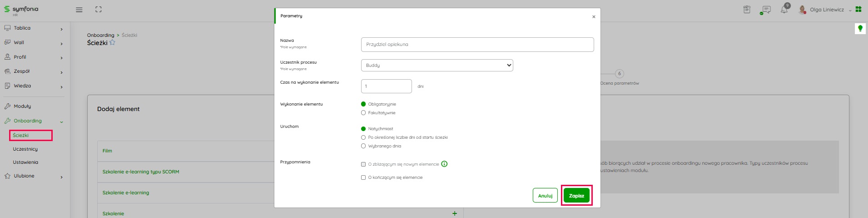Open Uczestnicy in the sidebar
Viewport: 868px width, 218px height.
25,149
